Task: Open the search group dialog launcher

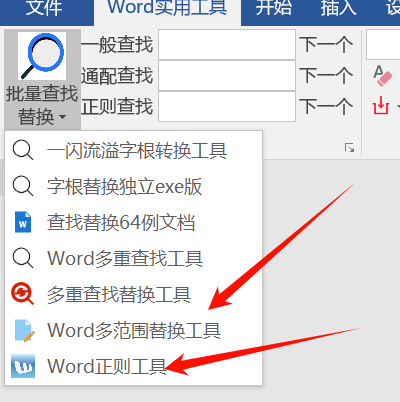Action: tap(349, 148)
